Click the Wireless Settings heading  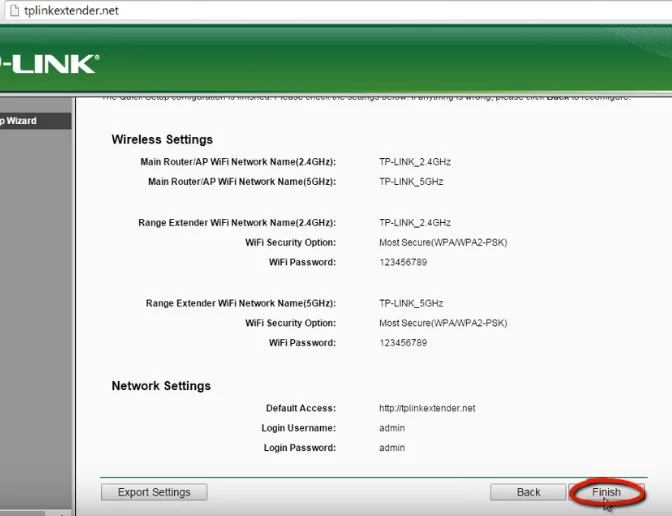pyautogui.click(x=161, y=140)
